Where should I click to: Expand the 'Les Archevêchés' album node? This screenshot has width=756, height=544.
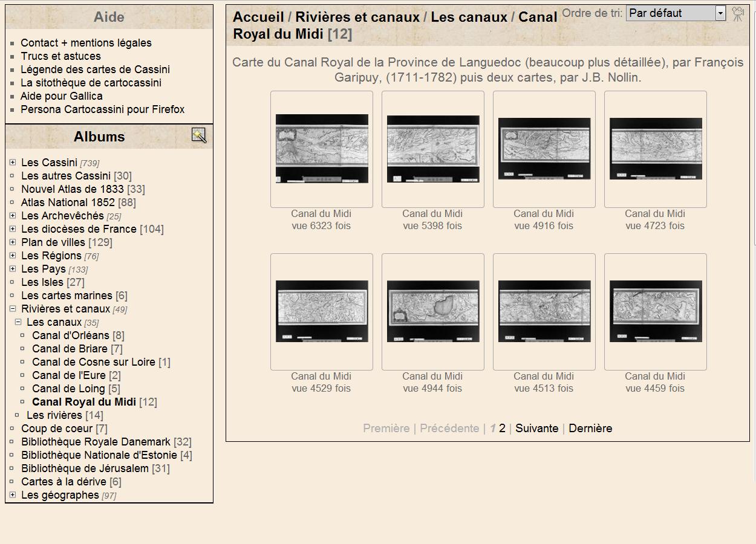pyautogui.click(x=13, y=215)
